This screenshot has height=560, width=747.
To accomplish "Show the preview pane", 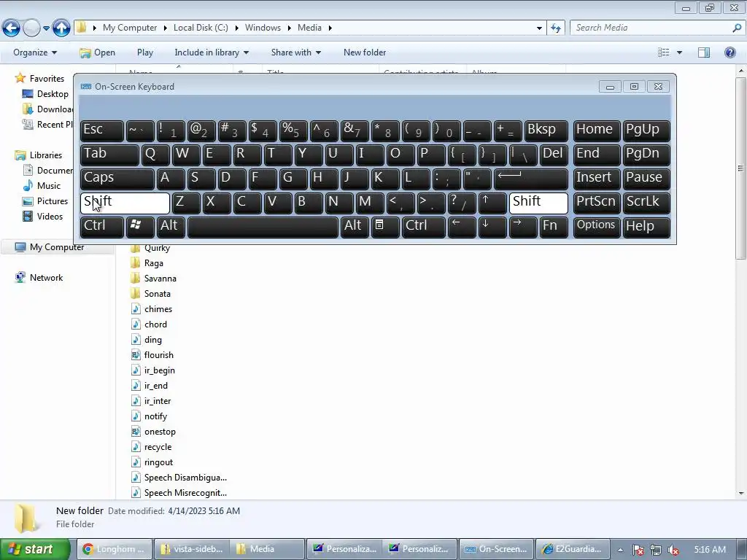I will click(x=704, y=52).
